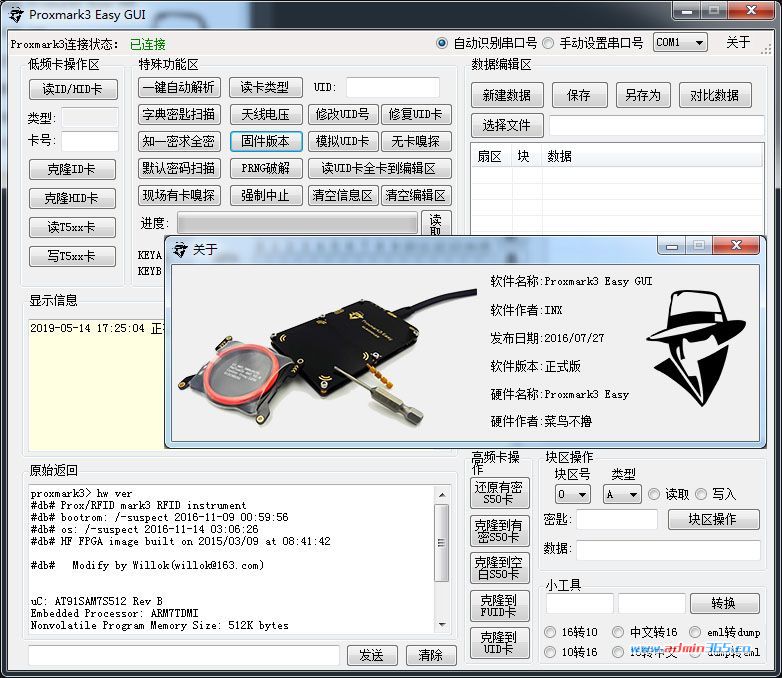Select the 16转10 conversion option

pos(550,632)
